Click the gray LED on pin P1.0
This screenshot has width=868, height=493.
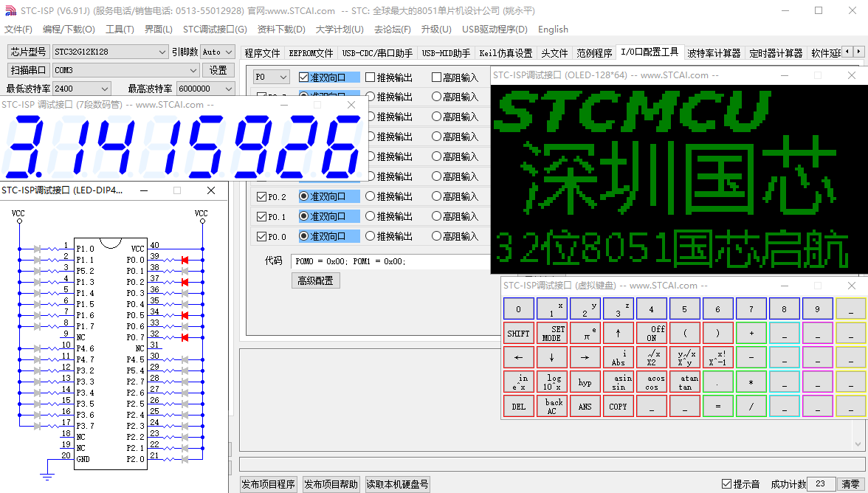(x=37, y=249)
